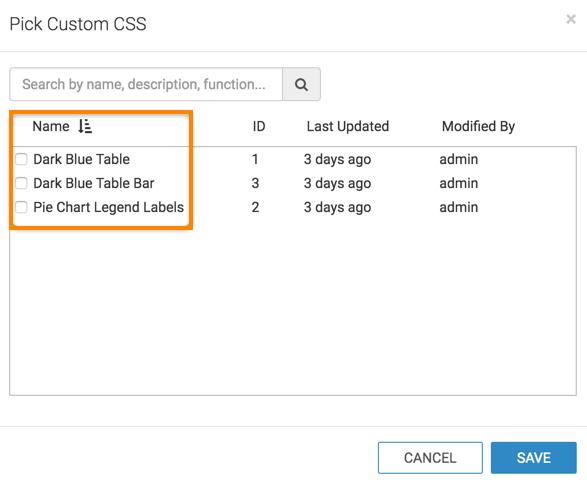Select the Dark Blue Table row name

(x=82, y=159)
